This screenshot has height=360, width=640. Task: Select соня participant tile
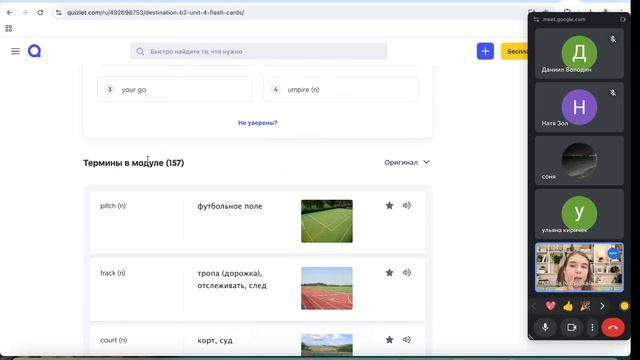coord(579,160)
